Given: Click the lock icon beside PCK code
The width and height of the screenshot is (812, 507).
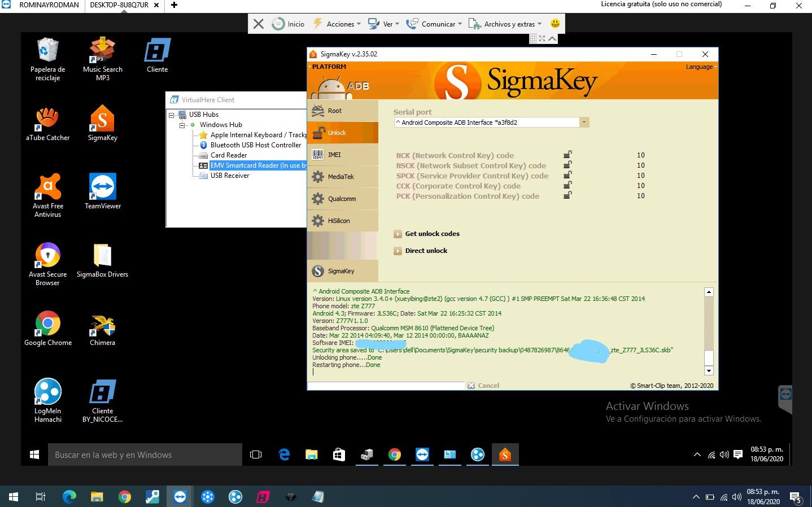Looking at the screenshot, I should [567, 195].
